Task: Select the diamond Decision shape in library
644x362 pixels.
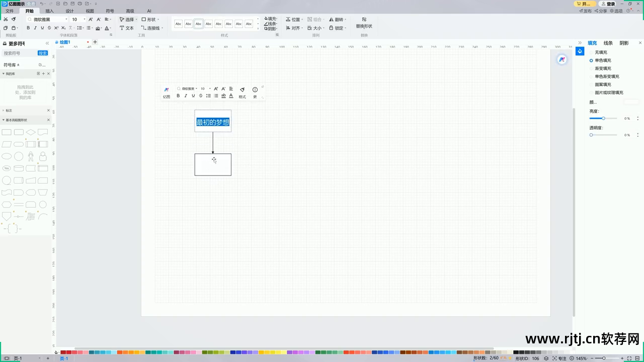Action: (31, 132)
